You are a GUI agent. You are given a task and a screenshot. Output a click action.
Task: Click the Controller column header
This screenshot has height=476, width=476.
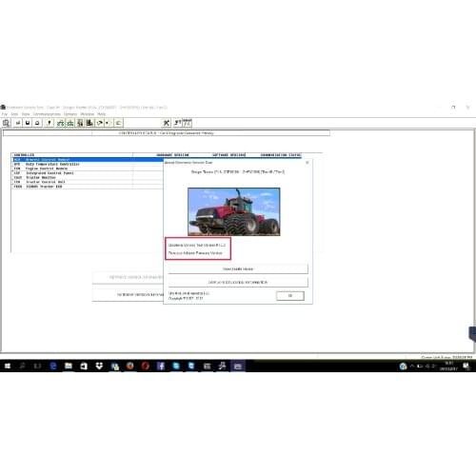pos(24,155)
